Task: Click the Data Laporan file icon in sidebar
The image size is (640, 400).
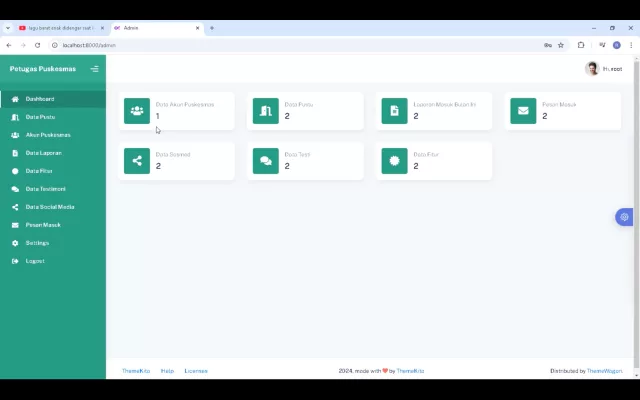Action: click(15, 153)
